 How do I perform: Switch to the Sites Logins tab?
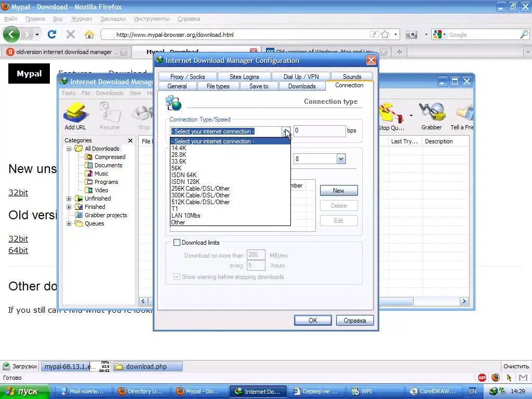pos(244,77)
